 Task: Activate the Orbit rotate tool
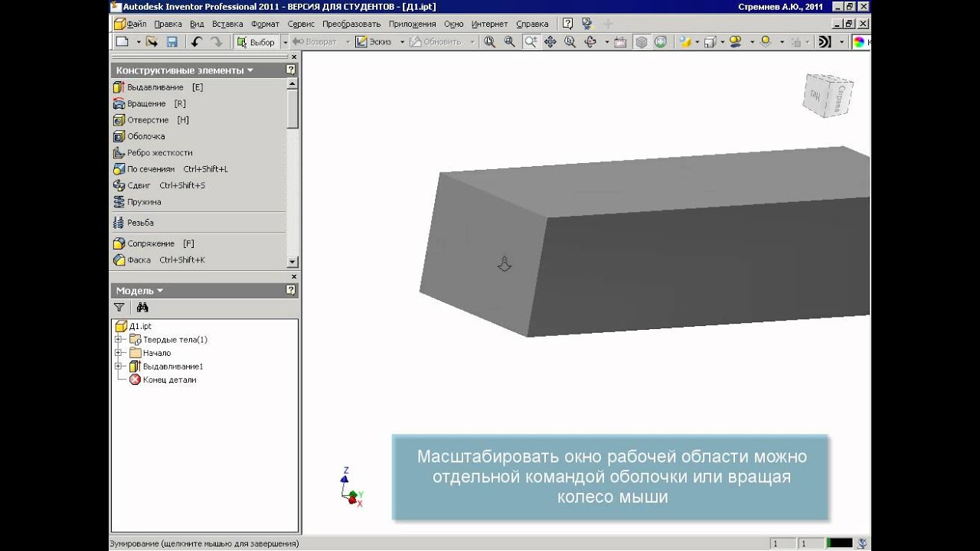[590, 42]
